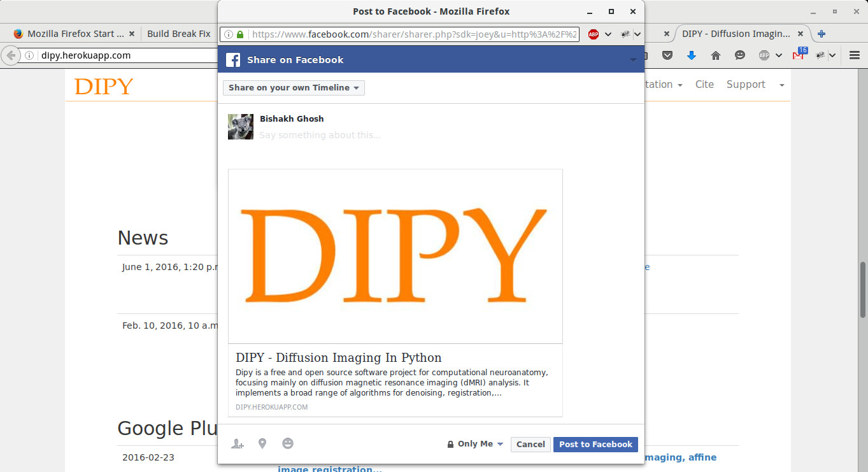The height and width of the screenshot is (472, 868).
Task: Click the green padlock in popup address bar
Action: point(240,34)
